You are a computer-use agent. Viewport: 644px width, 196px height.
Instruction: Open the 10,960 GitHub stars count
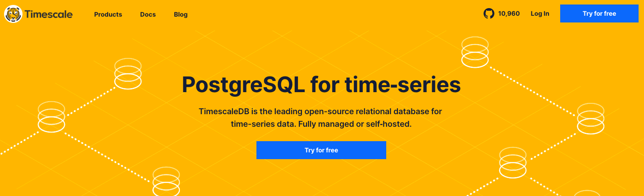click(x=509, y=13)
